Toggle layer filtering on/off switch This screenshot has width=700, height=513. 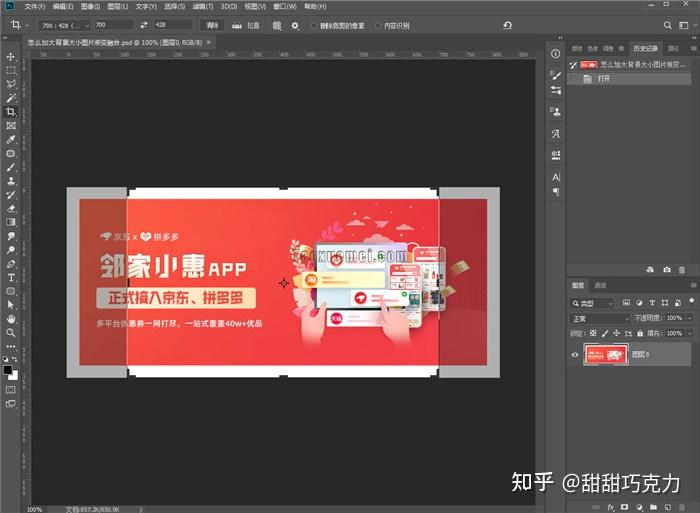pyautogui.click(x=692, y=301)
